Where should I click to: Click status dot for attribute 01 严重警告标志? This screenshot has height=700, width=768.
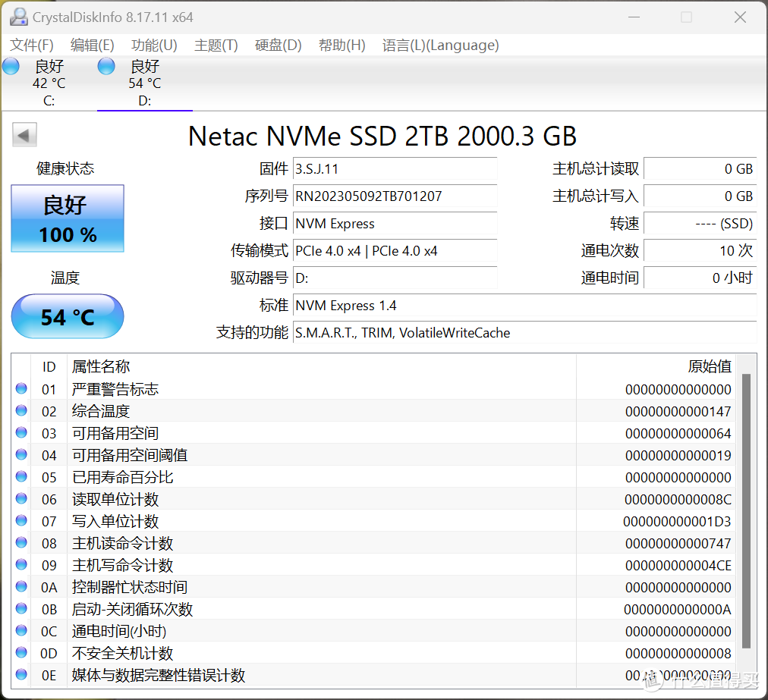click(x=21, y=388)
